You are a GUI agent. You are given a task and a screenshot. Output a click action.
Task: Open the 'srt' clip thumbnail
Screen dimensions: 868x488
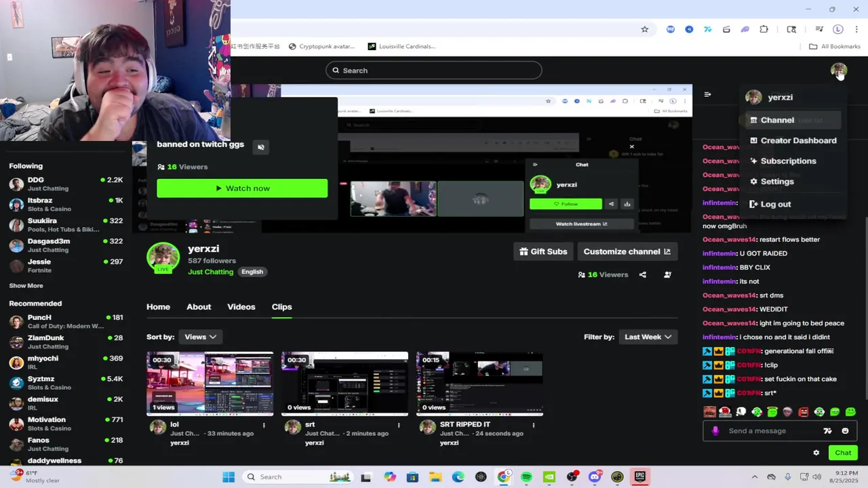(x=344, y=384)
